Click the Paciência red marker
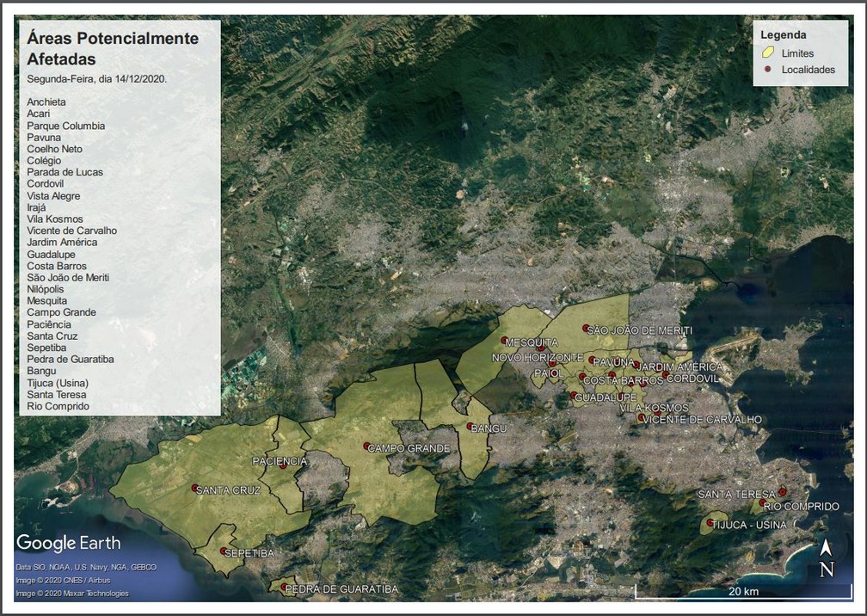867x616 pixels. coord(283,465)
